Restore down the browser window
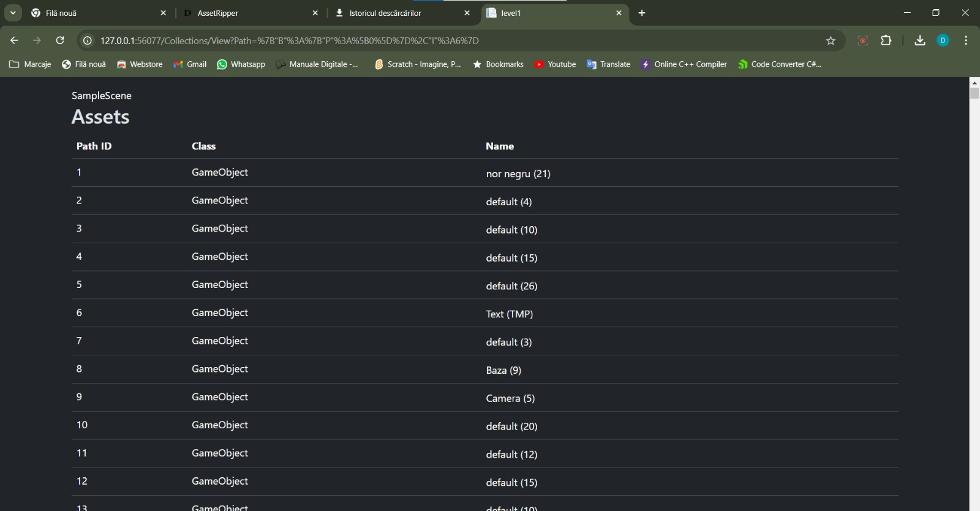This screenshot has height=511, width=980. pyautogui.click(x=935, y=13)
